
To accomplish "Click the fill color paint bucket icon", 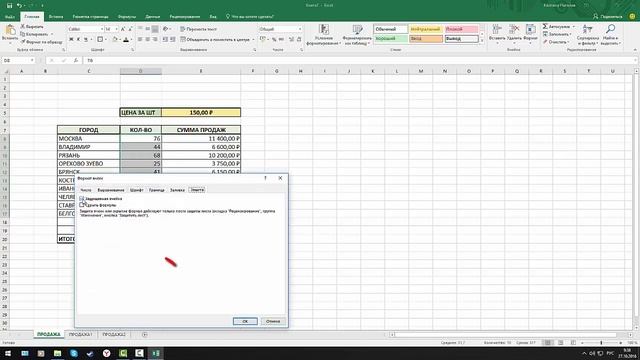I will [115, 40].
